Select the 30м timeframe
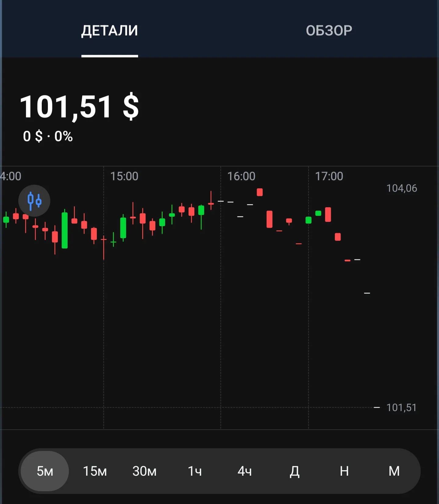 point(145,471)
